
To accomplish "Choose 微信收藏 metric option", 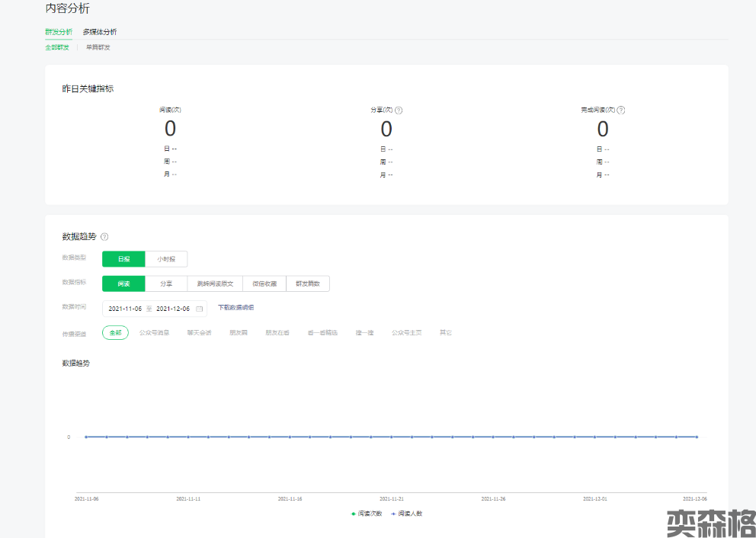I will pyautogui.click(x=264, y=283).
